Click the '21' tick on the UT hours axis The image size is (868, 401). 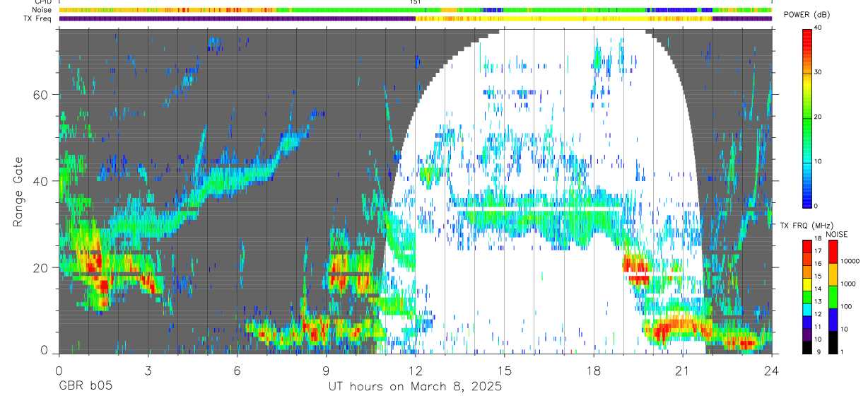pos(683,371)
